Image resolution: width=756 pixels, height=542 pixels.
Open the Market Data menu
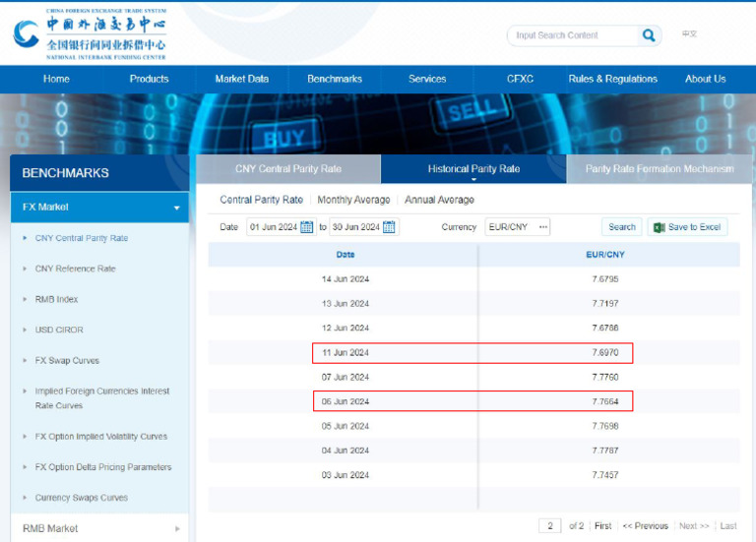(x=241, y=79)
